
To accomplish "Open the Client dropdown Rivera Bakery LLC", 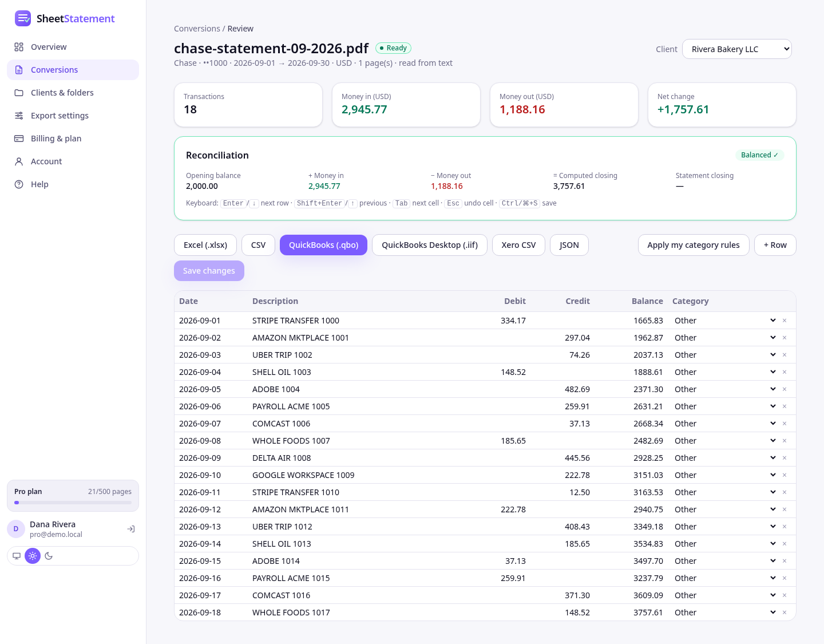I will point(737,49).
